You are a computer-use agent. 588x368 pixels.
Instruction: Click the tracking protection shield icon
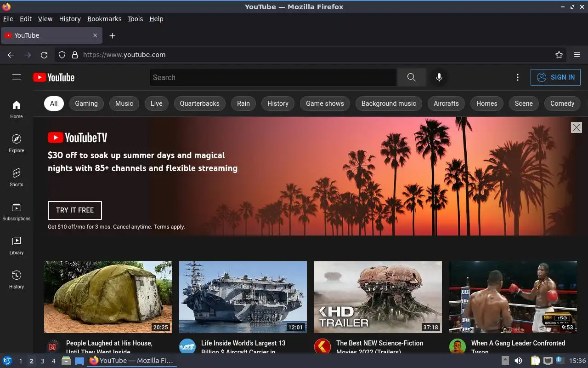pyautogui.click(x=62, y=55)
